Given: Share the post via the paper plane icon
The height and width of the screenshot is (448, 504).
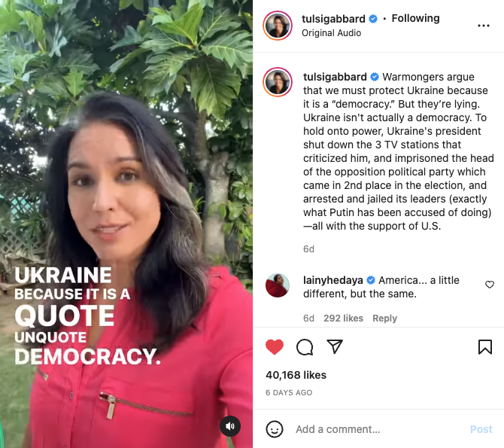Looking at the screenshot, I should (x=335, y=346).
